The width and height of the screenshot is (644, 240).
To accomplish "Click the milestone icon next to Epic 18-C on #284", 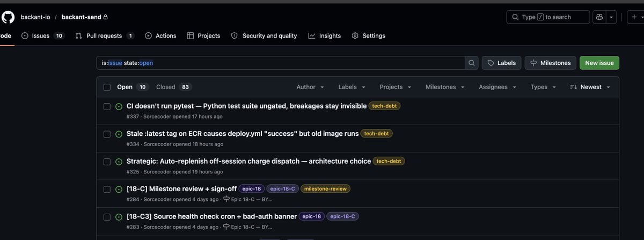I will point(226,199).
